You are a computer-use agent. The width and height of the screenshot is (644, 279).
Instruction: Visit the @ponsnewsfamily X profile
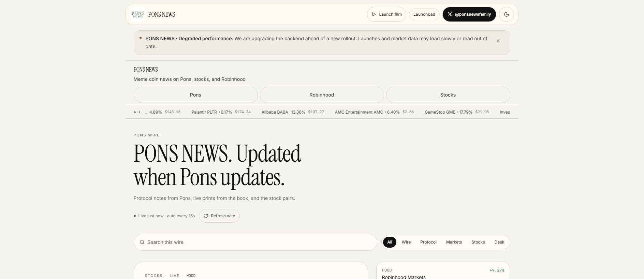point(469,14)
